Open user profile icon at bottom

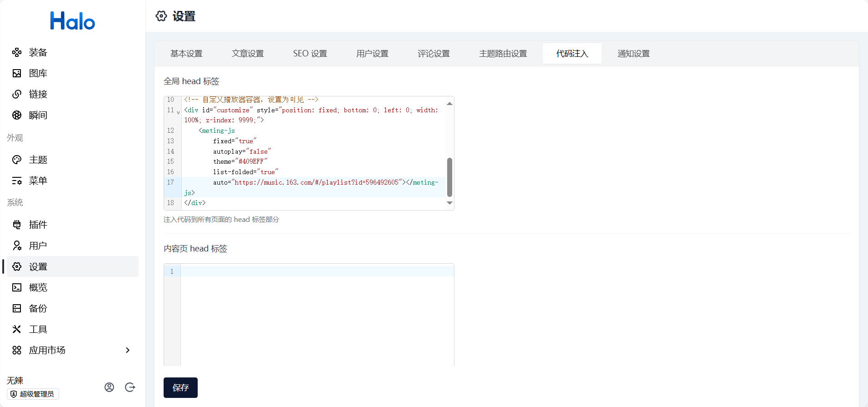coord(109,387)
